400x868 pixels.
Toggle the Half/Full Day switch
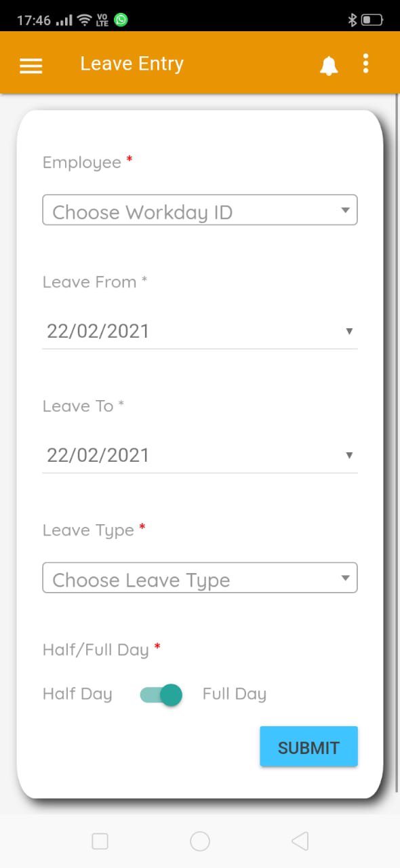(161, 694)
